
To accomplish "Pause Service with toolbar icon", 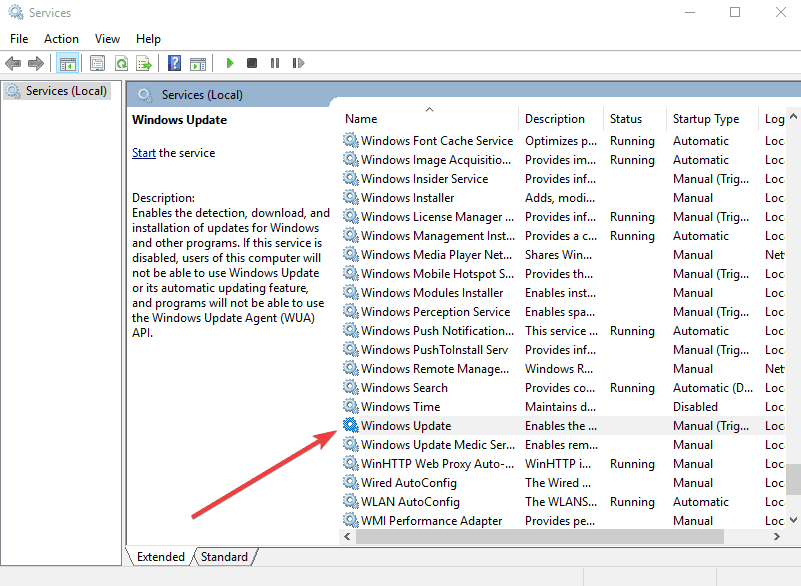I will [x=275, y=63].
